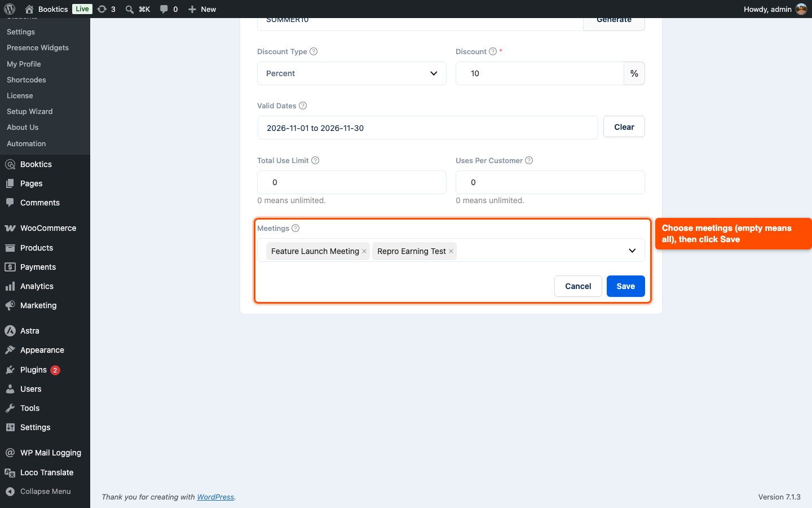Click the Plugins update count badge
Image resolution: width=812 pixels, height=508 pixels.
point(55,370)
